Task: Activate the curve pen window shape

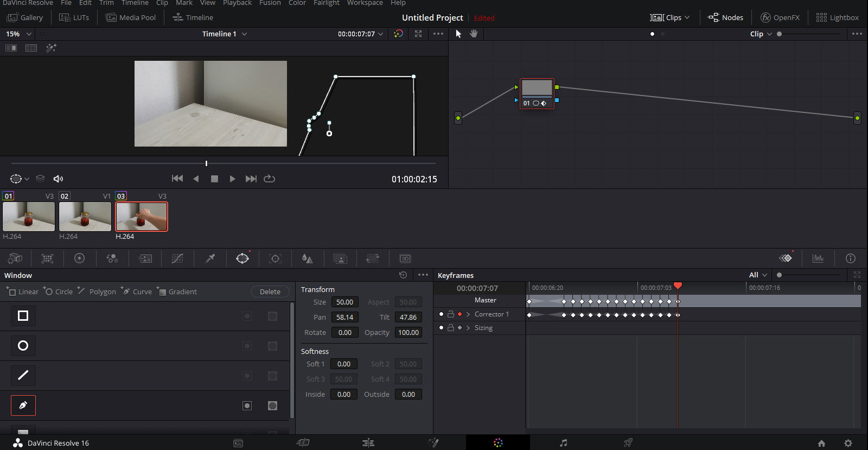Action: [23, 405]
